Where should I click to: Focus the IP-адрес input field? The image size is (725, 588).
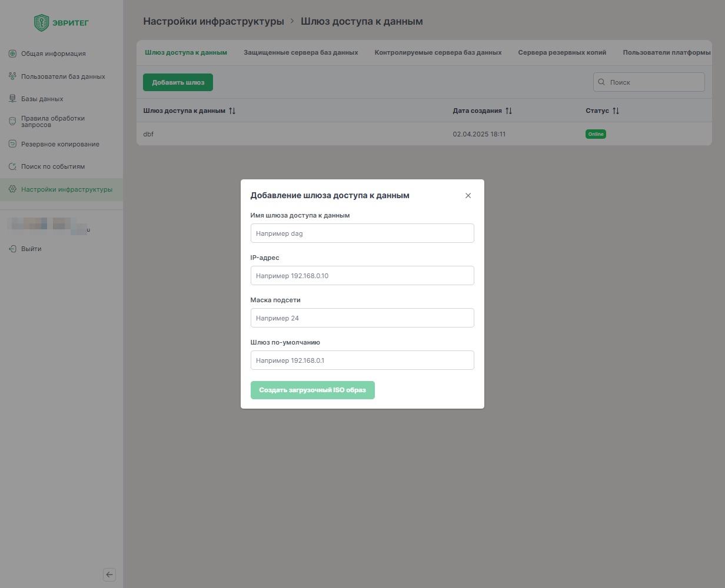pos(362,276)
